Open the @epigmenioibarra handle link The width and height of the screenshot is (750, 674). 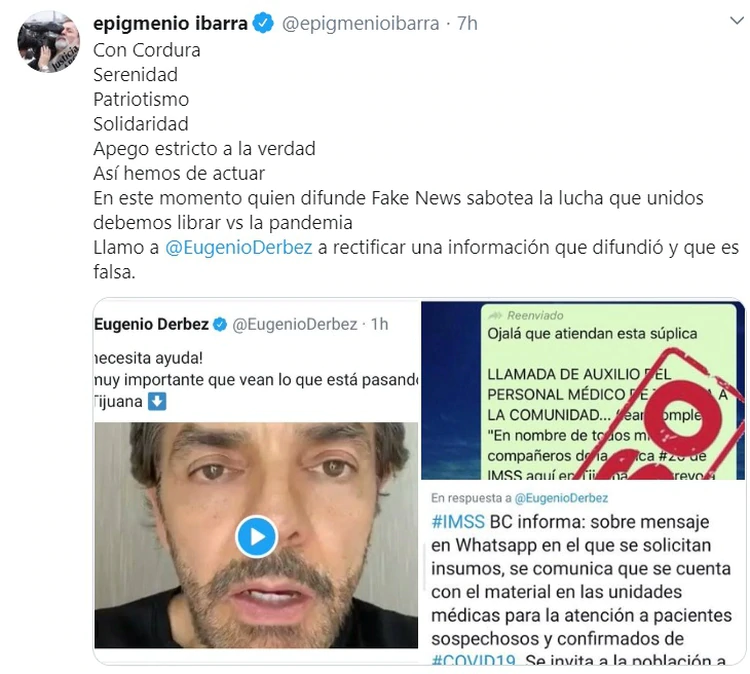pyautogui.click(x=360, y=23)
